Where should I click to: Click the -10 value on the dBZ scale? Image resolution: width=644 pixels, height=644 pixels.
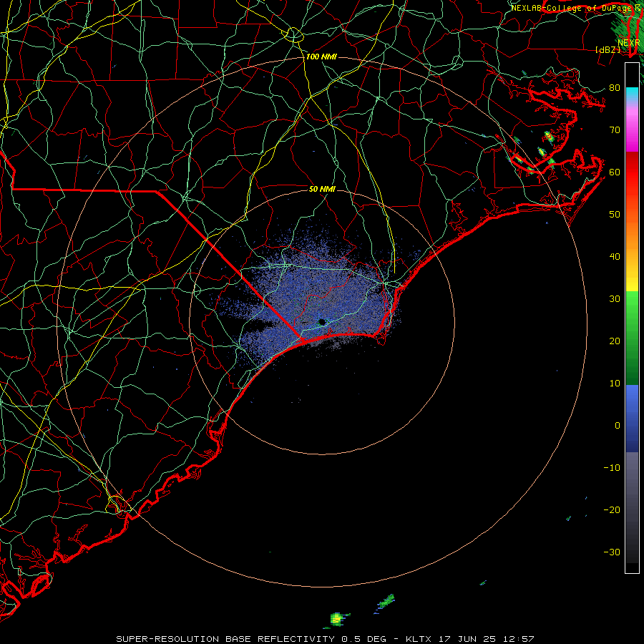coord(612,468)
